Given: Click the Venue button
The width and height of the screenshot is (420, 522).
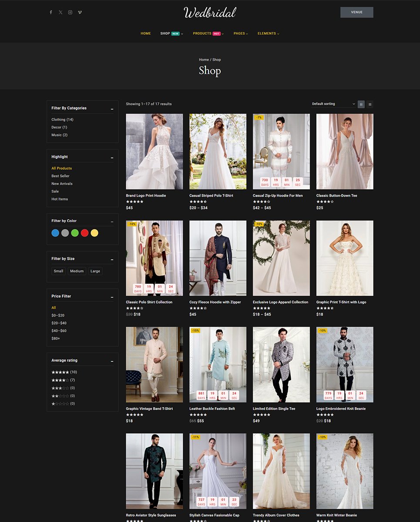Looking at the screenshot, I should 356,12.
